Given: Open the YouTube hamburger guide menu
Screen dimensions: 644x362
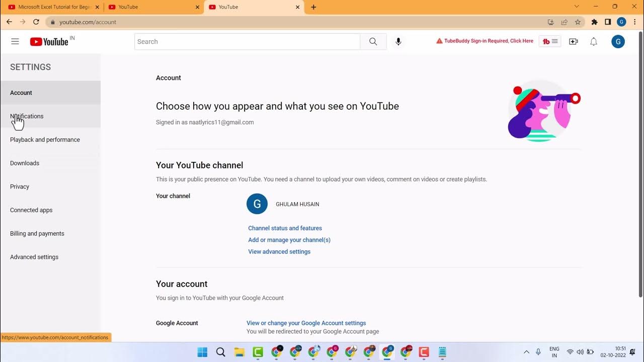Looking at the screenshot, I should [15, 42].
